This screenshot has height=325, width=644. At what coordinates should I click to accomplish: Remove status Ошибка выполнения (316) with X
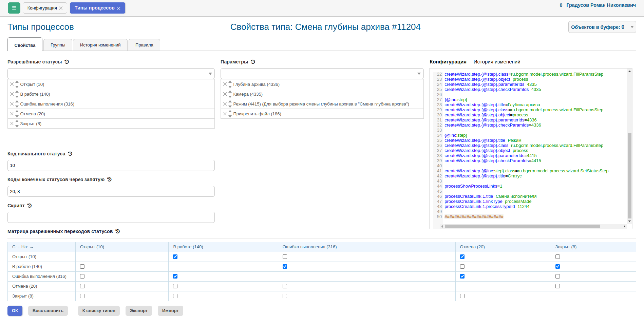[12, 104]
